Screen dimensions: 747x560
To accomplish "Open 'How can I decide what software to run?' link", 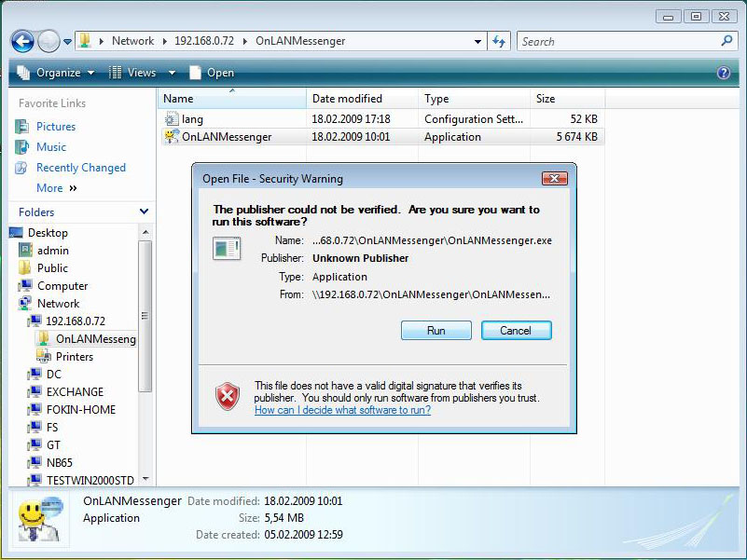I will point(342,410).
